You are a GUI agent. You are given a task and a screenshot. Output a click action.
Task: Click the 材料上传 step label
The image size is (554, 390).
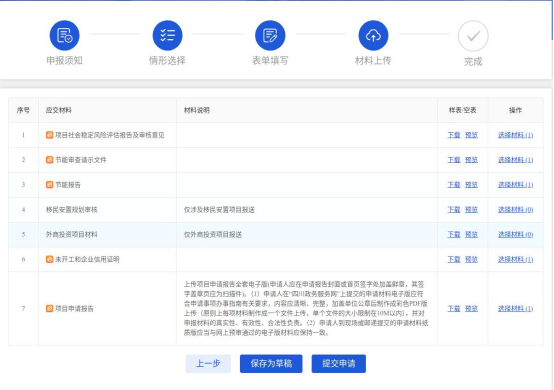pyautogui.click(x=373, y=60)
